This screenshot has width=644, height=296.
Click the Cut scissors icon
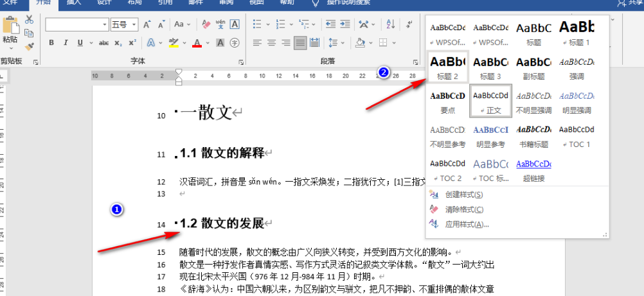[x=29, y=20]
